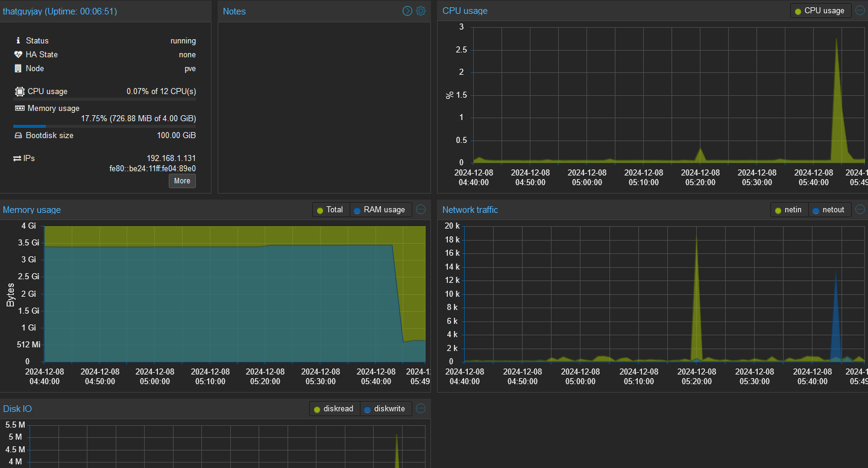Click the HA State heartbeat icon
Viewport: 868px width, 468px height.
(18, 54)
